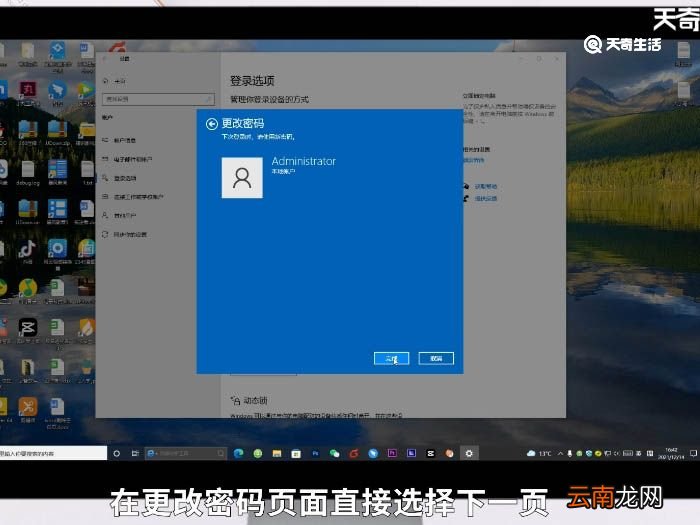
Task: Click the taskbar clock and date
Action: (x=671, y=454)
